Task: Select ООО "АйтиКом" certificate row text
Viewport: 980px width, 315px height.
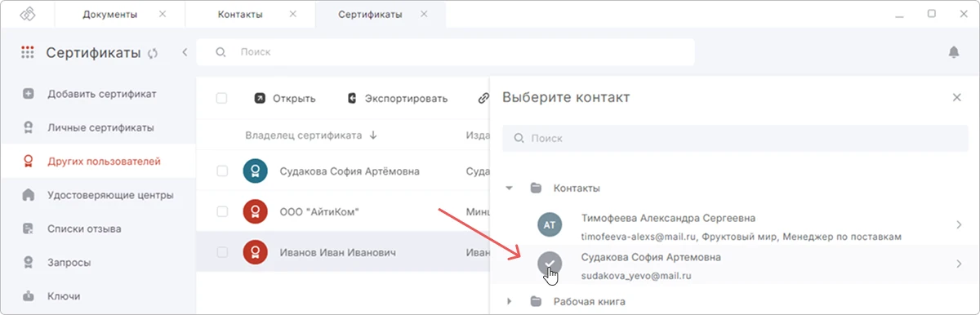Action: (x=319, y=212)
